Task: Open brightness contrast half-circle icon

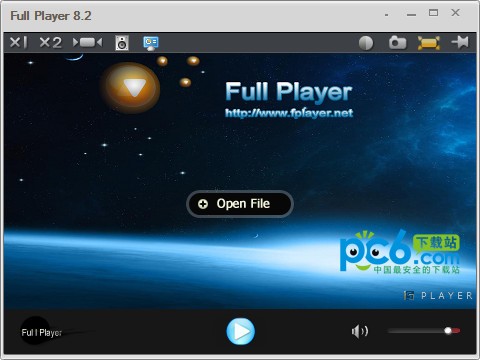Action: point(366,43)
